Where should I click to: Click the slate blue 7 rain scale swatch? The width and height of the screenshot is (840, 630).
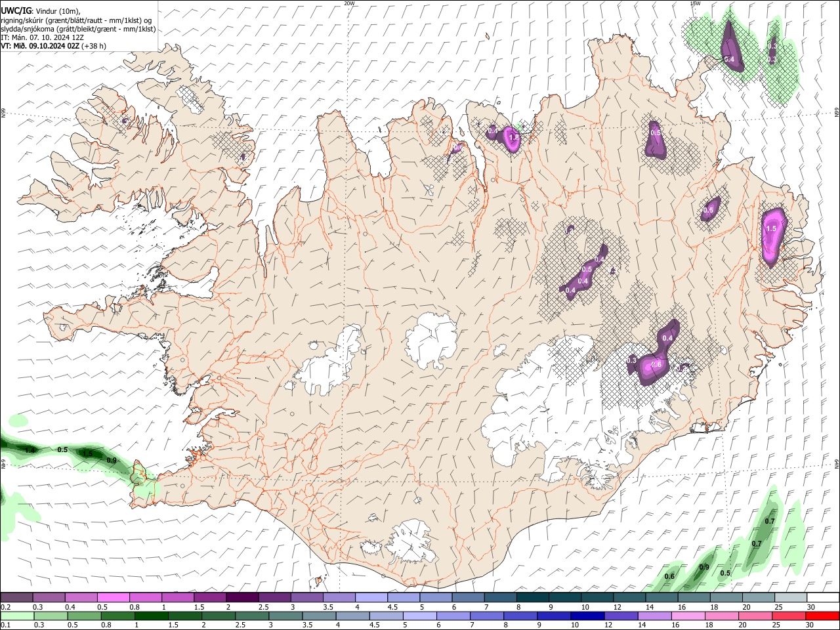pyautogui.click(x=486, y=616)
